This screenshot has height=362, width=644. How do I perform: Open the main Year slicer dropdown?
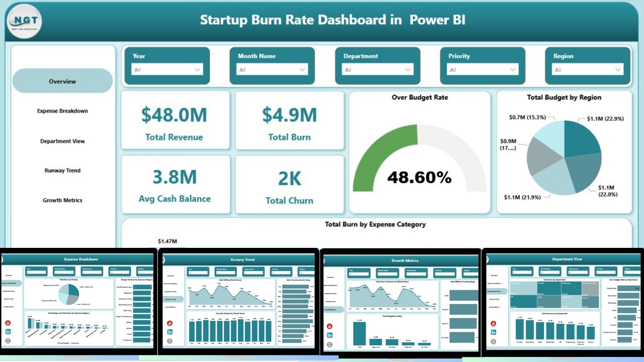[167, 70]
